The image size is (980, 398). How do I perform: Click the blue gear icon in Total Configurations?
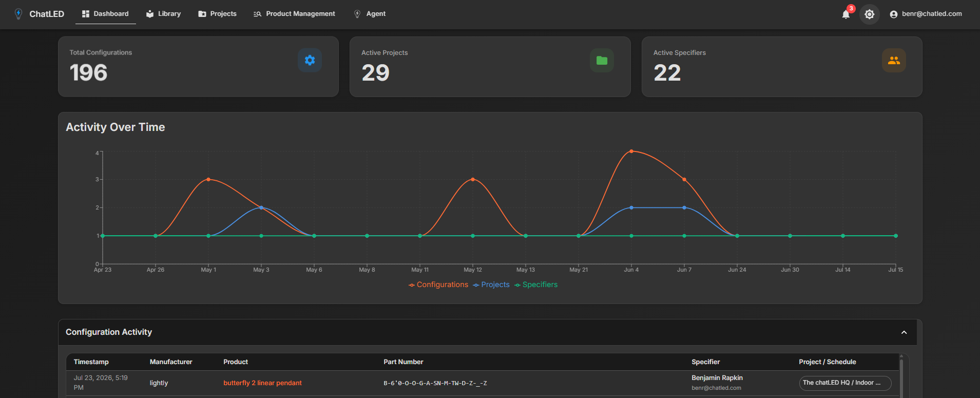310,60
